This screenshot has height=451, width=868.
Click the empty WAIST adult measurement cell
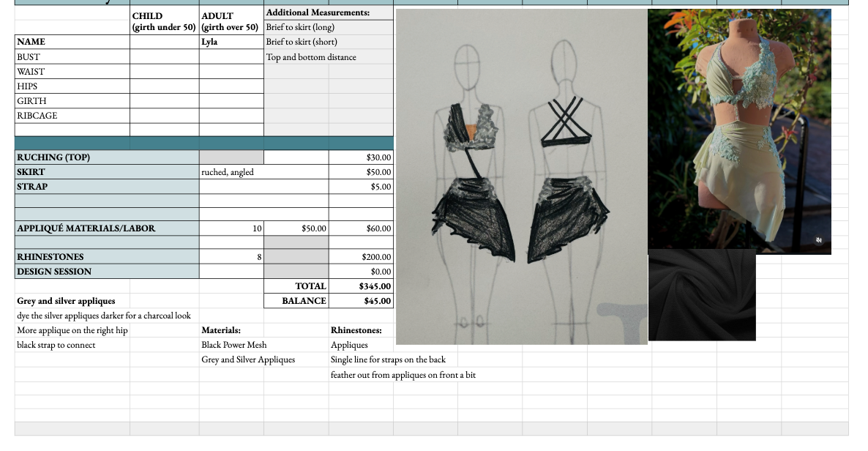pyautogui.click(x=231, y=72)
